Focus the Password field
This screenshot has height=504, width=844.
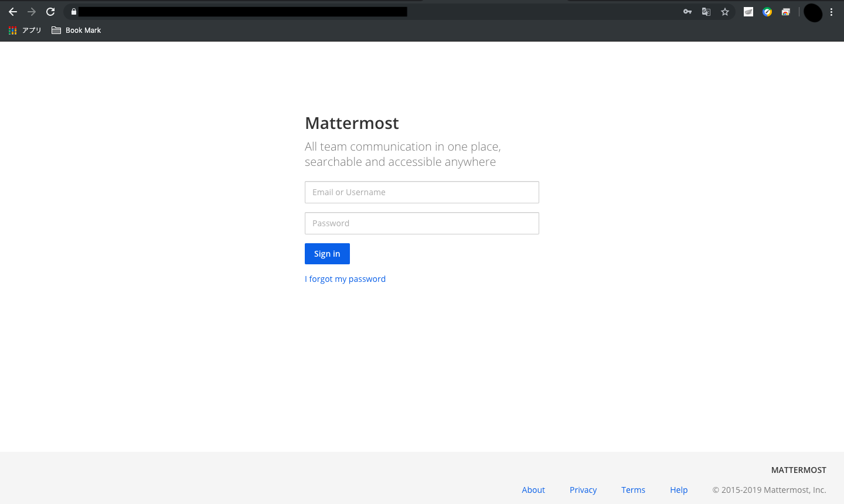[x=422, y=223]
